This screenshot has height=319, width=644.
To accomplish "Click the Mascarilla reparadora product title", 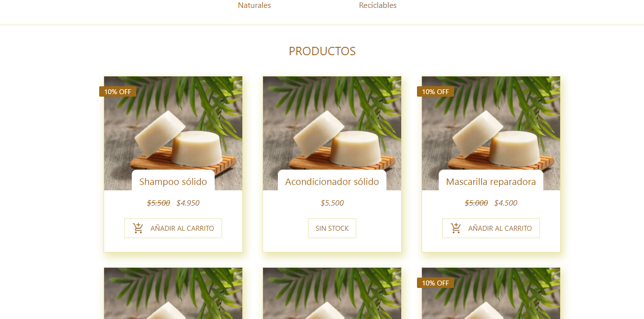I will [491, 181].
